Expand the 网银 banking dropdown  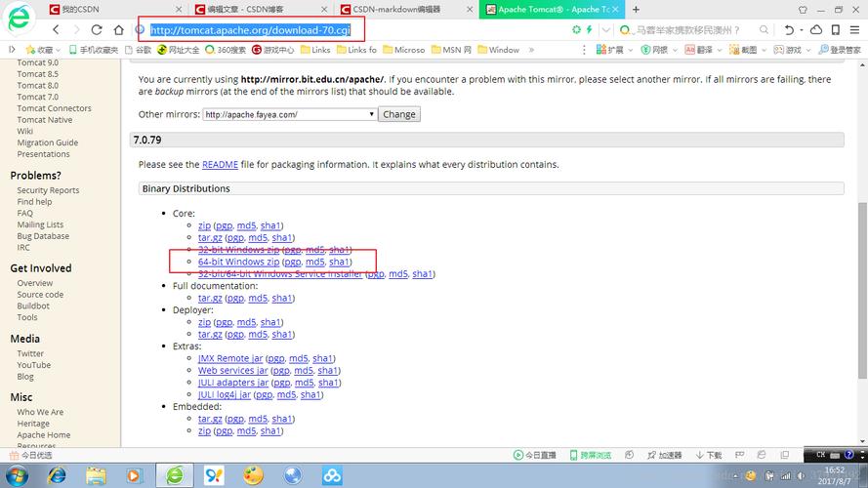click(x=675, y=50)
